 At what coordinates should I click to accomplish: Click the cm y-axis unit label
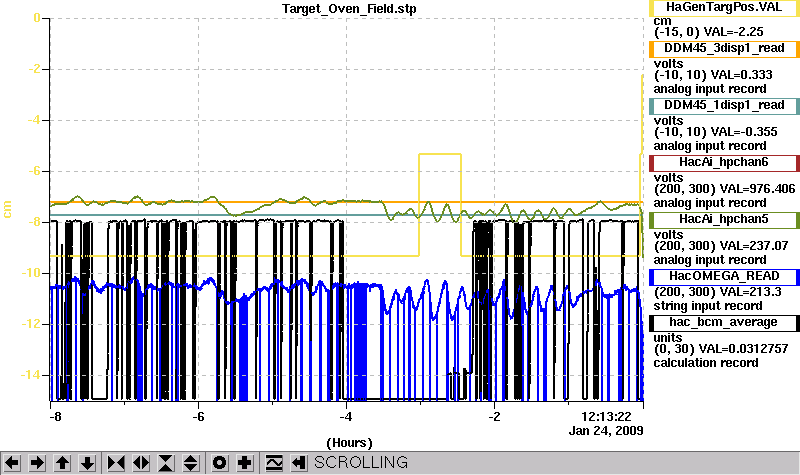[x=7, y=209]
